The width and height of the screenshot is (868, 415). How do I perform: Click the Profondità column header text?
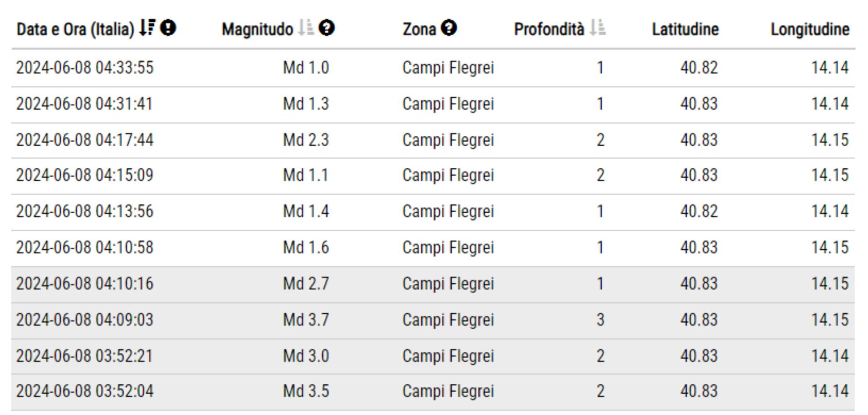[549, 29]
